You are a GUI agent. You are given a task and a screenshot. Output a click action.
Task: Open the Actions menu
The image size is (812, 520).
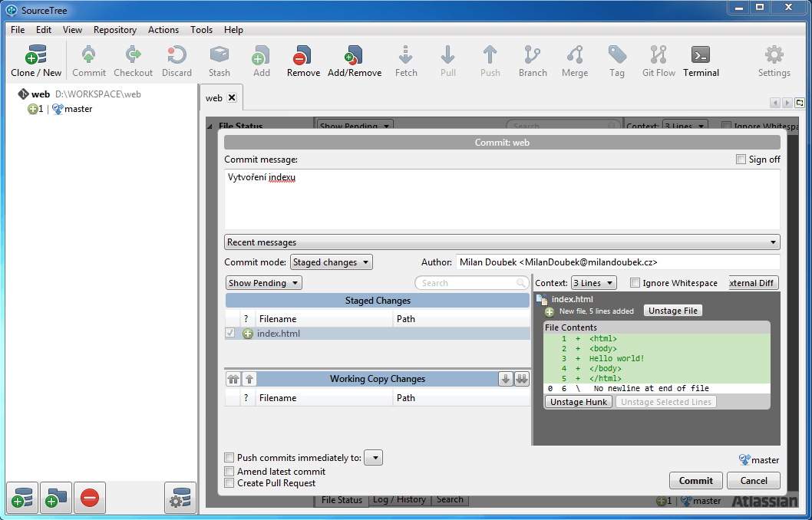(x=163, y=29)
